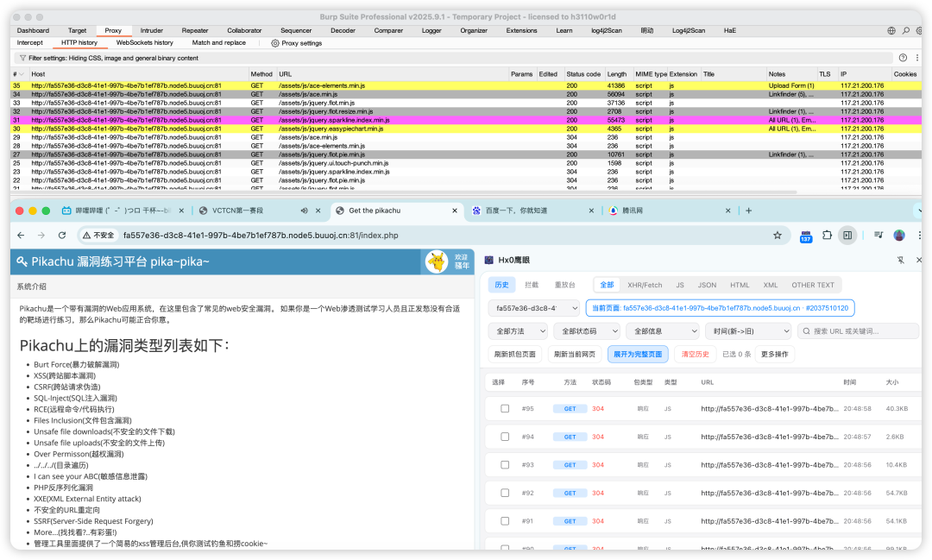The width and height of the screenshot is (932, 560).
Task: Tick the checkbox for request #95
Action: 505,408
